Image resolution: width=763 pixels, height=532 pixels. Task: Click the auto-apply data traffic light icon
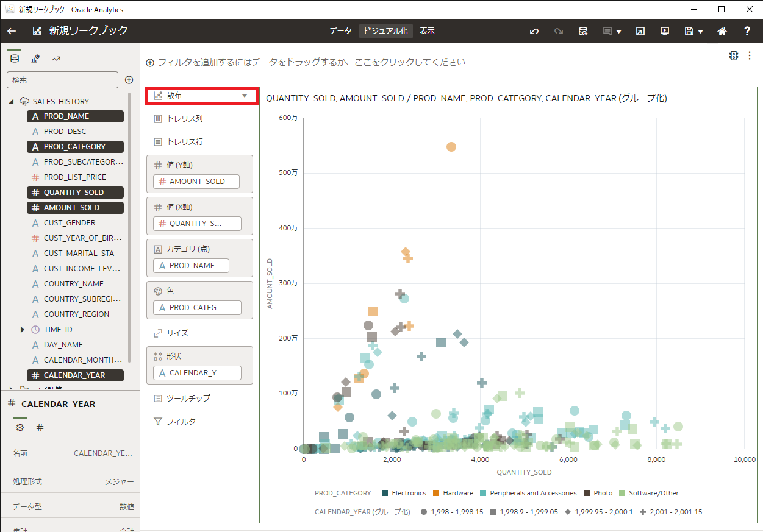click(733, 55)
